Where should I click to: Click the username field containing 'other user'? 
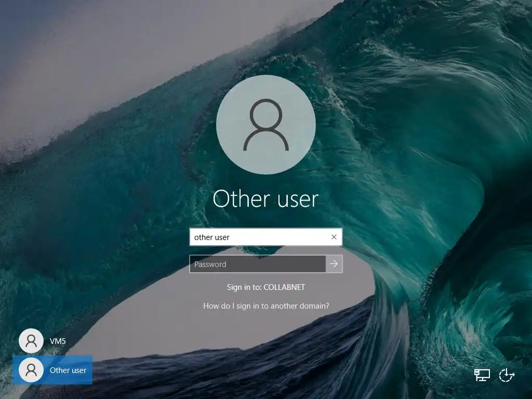(266, 237)
